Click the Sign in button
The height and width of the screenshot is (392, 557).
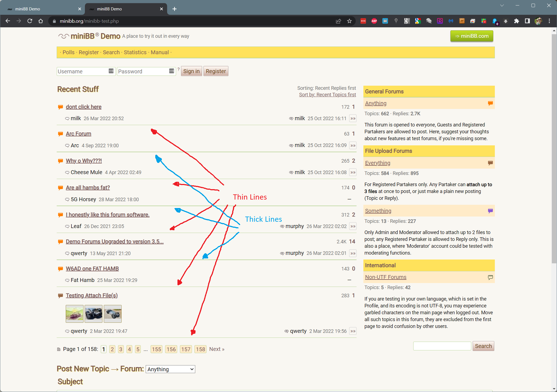pos(191,71)
